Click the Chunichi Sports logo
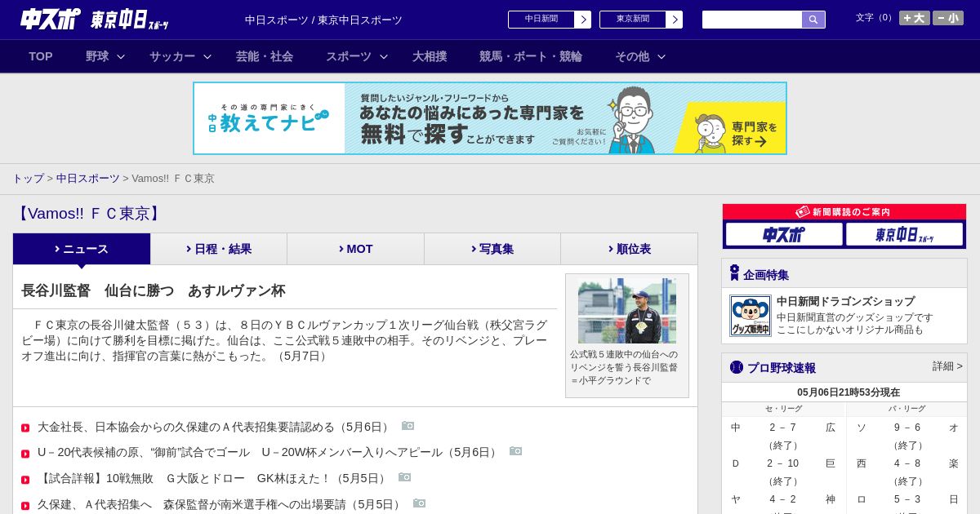 click(51, 19)
